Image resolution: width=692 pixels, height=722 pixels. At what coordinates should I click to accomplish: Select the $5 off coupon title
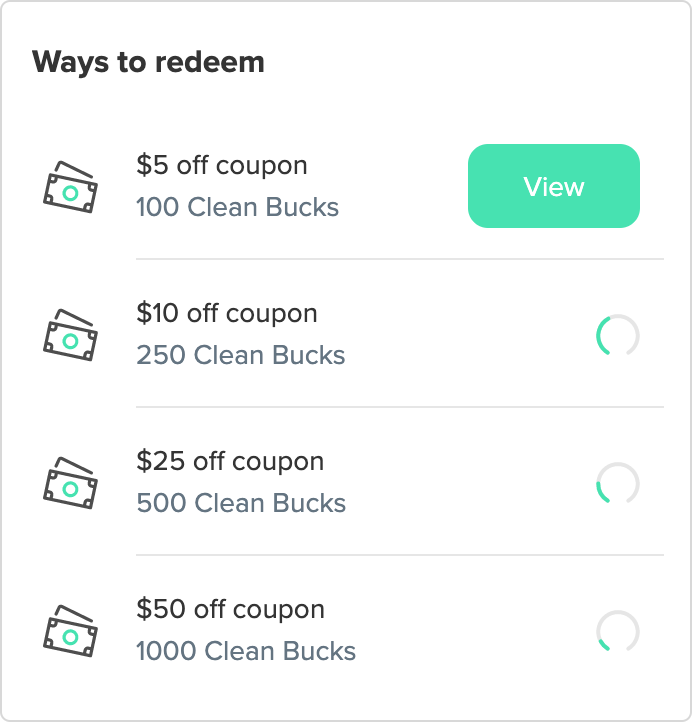222,165
